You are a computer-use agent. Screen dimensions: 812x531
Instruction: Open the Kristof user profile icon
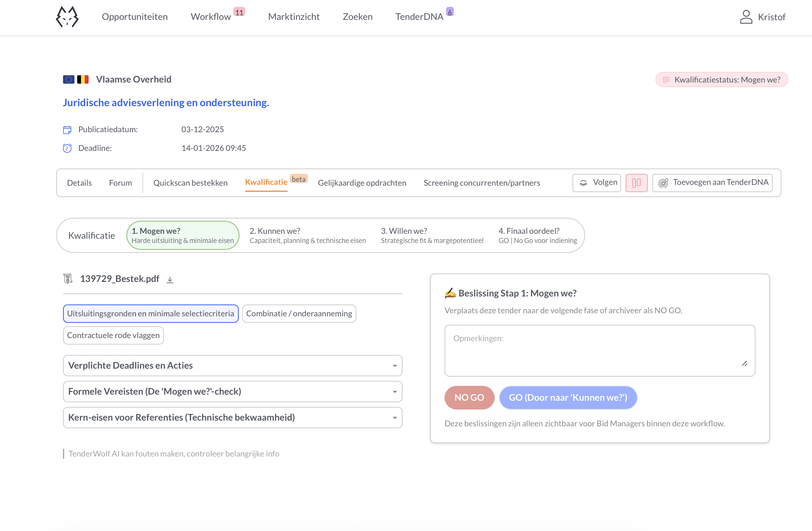[x=746, y=17]
